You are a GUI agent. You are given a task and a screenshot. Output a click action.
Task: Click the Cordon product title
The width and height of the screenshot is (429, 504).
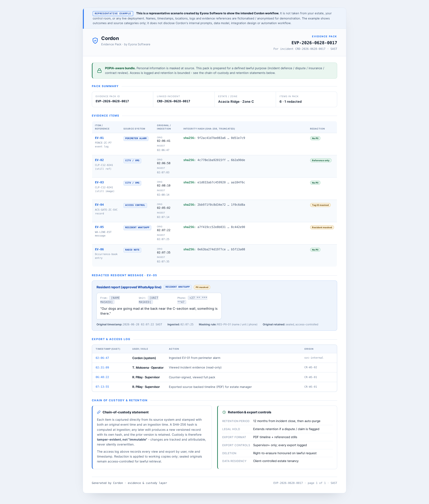click(x=110, y=38)
